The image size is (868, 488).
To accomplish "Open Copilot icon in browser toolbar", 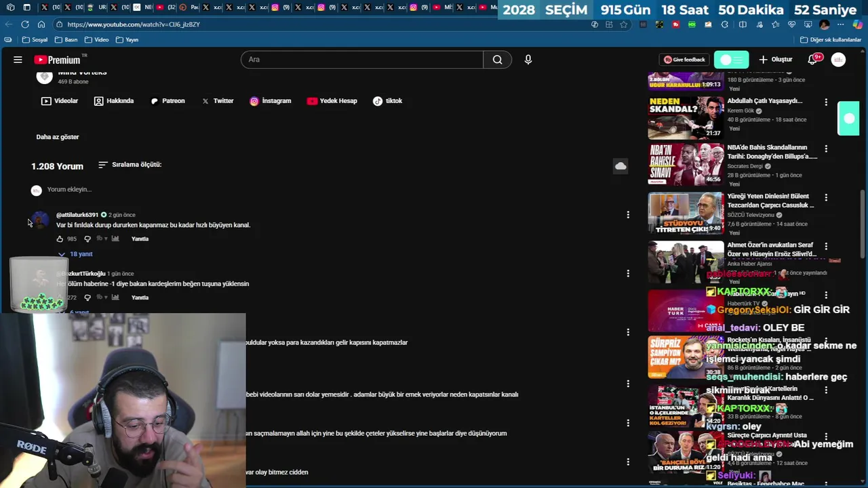I will coord(858,24).
